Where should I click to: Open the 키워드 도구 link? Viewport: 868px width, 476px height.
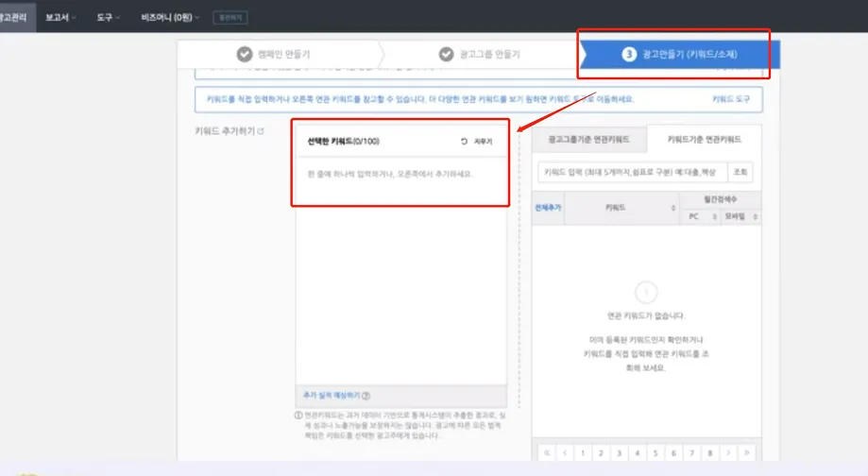coord(731,99)
